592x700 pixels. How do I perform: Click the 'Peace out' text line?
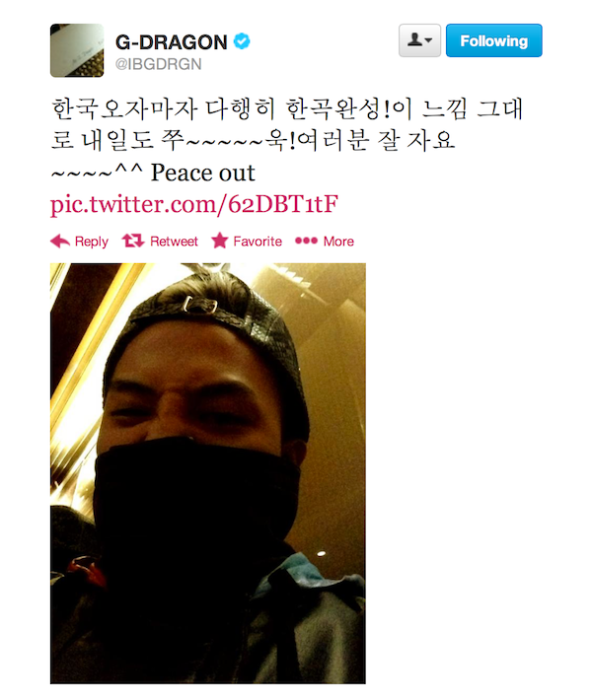click(202, 173)
